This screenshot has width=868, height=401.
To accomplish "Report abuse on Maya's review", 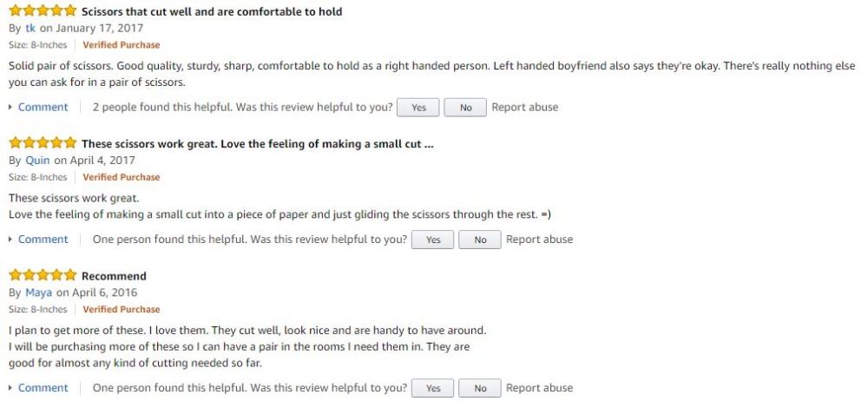I will pos(539,388).
